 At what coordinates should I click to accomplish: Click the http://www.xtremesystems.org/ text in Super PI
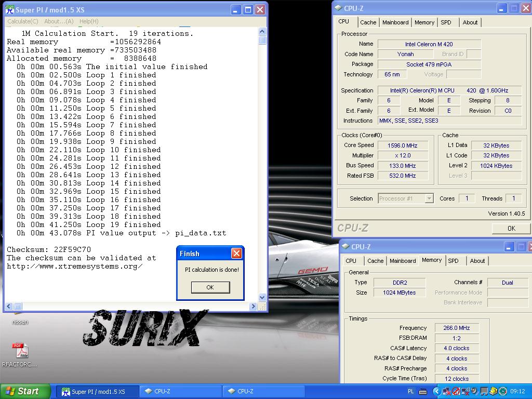75,267
